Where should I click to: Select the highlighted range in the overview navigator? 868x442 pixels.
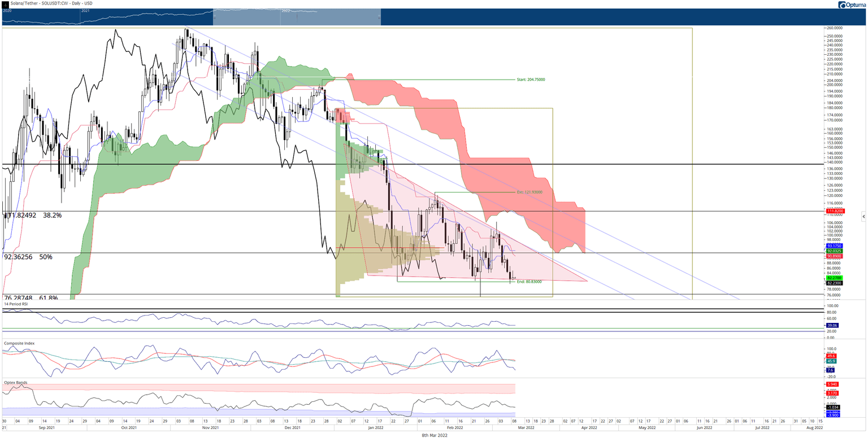(297, 17)
